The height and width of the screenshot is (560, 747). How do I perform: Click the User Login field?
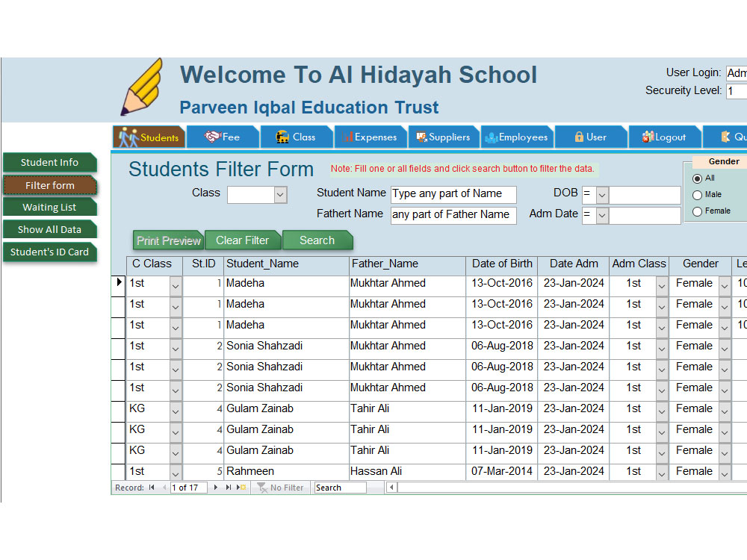coord(736,73)
